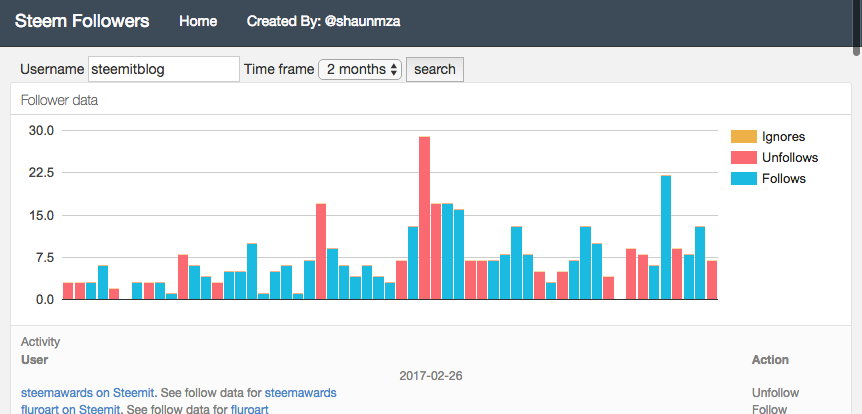Open steemawards on Steemit link

[x=88, y=393]
